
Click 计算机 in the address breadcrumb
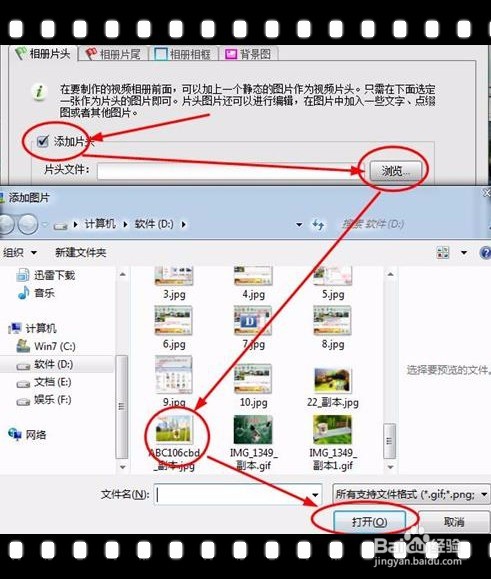tap(100, 224)
